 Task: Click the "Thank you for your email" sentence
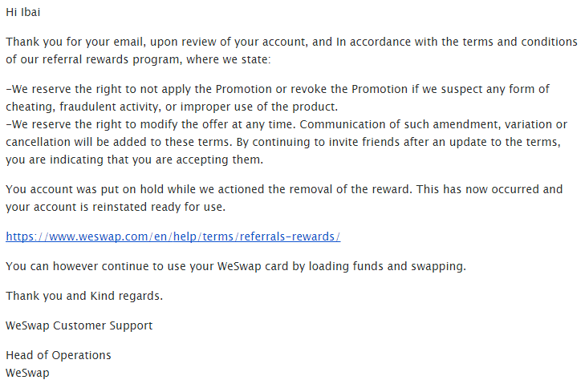pos(74,42)
